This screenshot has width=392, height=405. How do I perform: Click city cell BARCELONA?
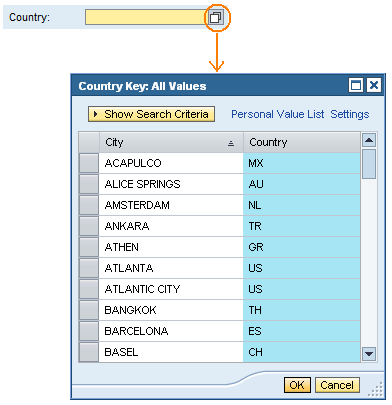click(171, 331)
